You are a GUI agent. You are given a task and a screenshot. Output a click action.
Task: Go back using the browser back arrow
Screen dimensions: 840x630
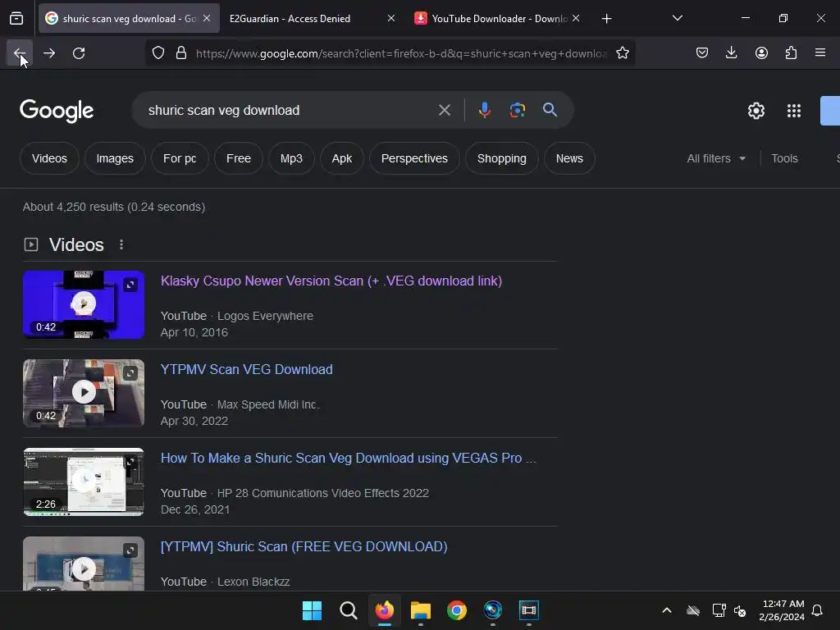(x=20, y=53)
